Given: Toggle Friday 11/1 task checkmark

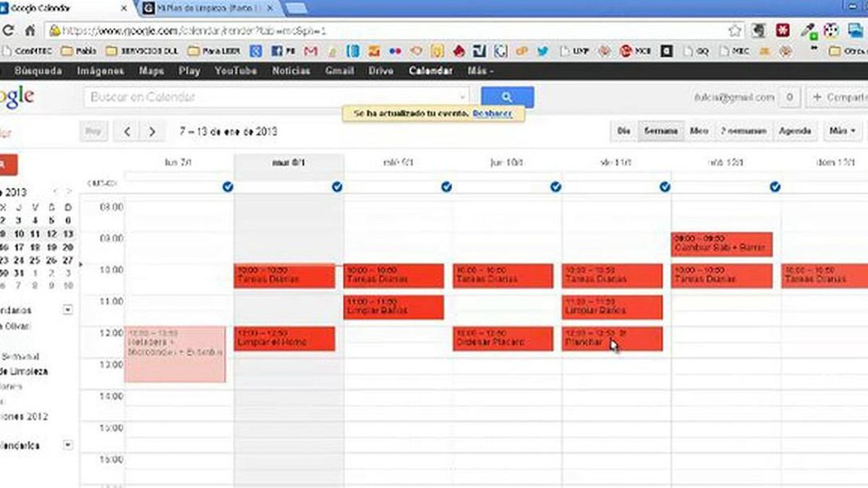Looking at the screenshot, I should coord(665,187).
